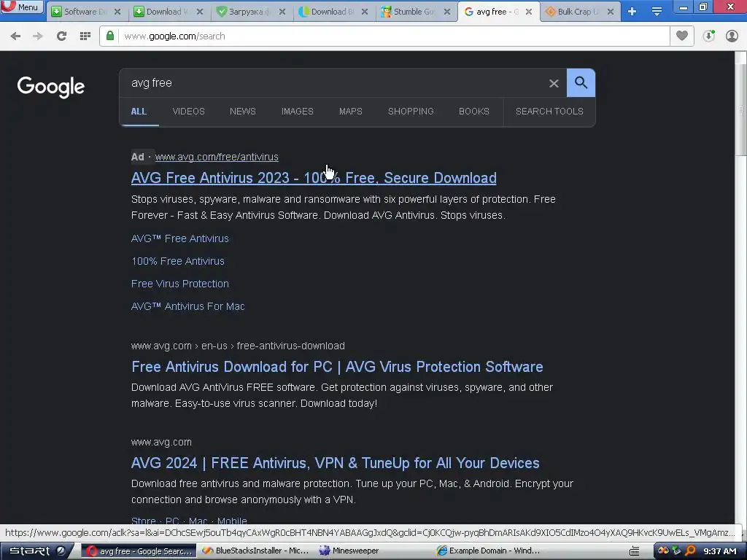Viewport: 747px width, 560px height.
Task: Click the blue search magnifier button
Action: tap(581, 83)
